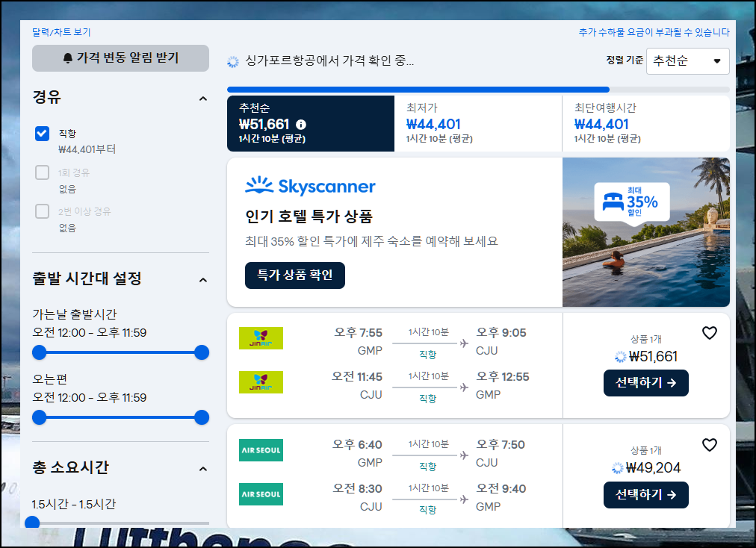Click the ₩44,401부터 label under 직항
The height and width of the screenshot is (548, 756).
click(x=87, y=149)
